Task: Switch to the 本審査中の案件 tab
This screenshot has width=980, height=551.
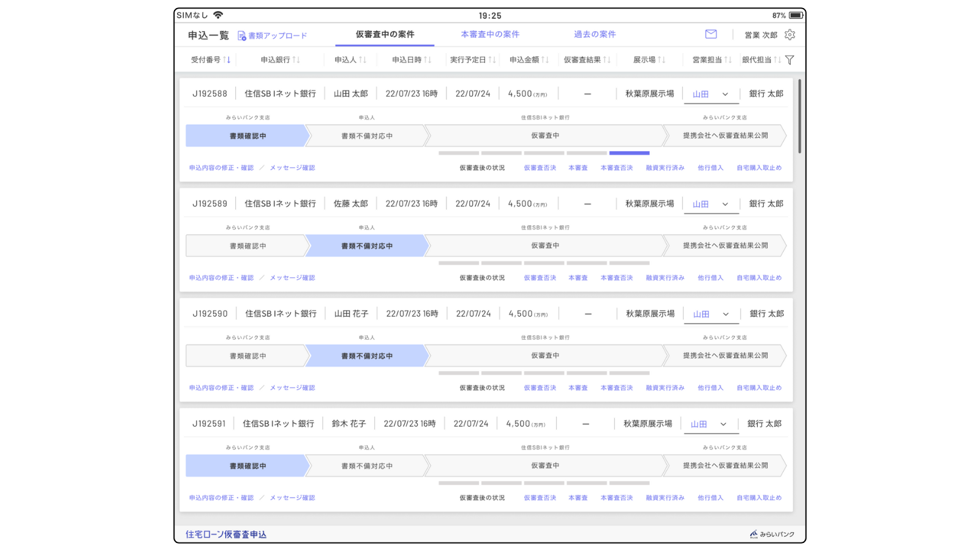Action: pos(489,34)
